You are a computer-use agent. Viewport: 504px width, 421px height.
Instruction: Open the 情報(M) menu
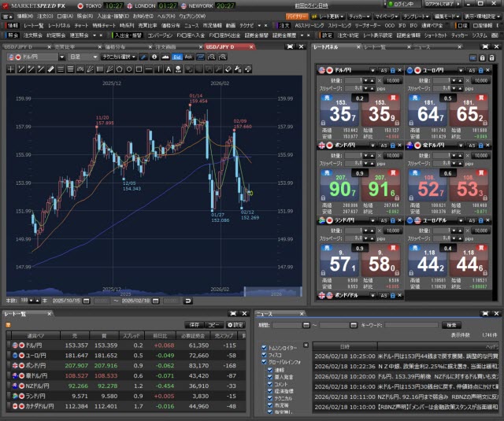(x=24, y=16)
